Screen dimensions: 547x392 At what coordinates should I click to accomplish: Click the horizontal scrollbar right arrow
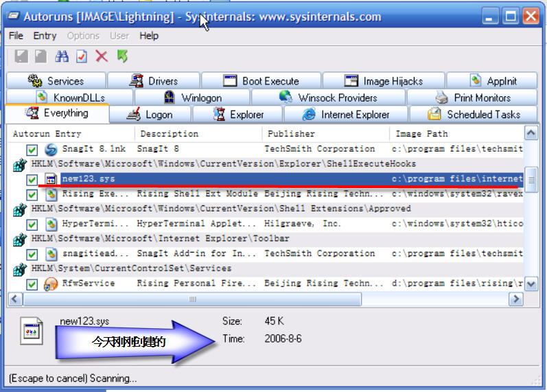(x=516, y=299)
